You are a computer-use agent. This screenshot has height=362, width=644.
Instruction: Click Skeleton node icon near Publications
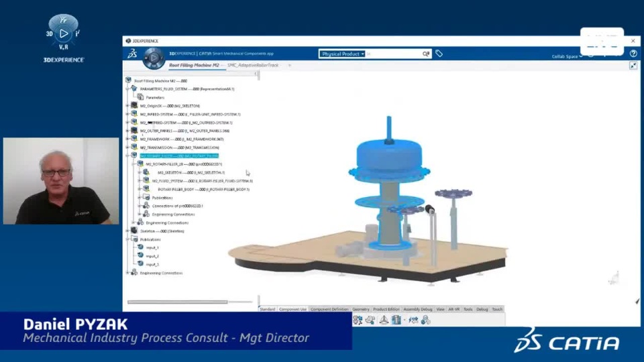click(x=134, y=231)
